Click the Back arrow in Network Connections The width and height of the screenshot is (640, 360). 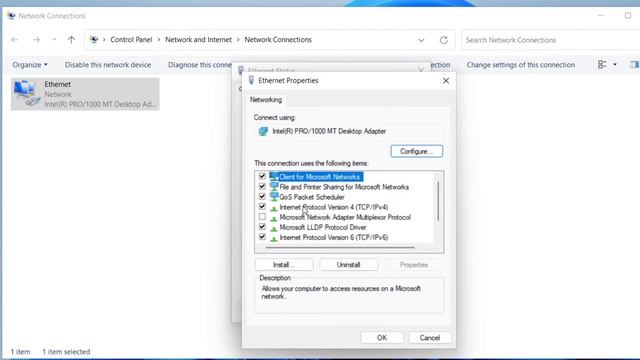coord(15,40)
